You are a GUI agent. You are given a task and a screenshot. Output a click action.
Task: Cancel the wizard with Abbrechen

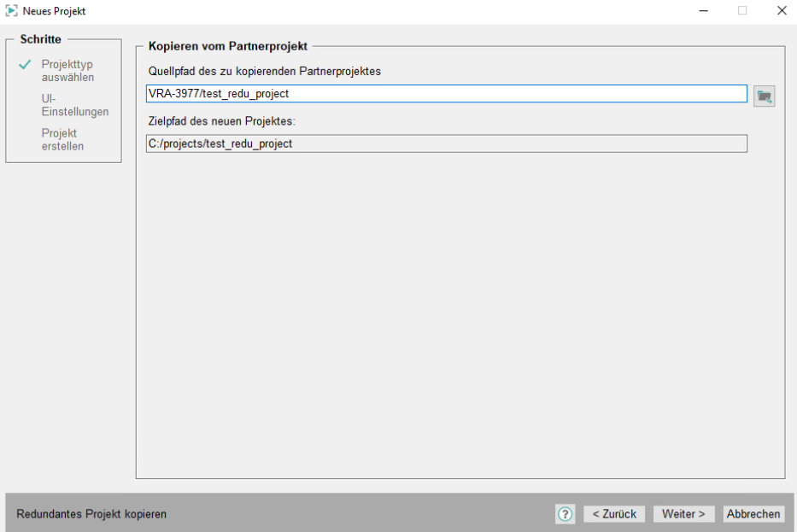(753, 514)
